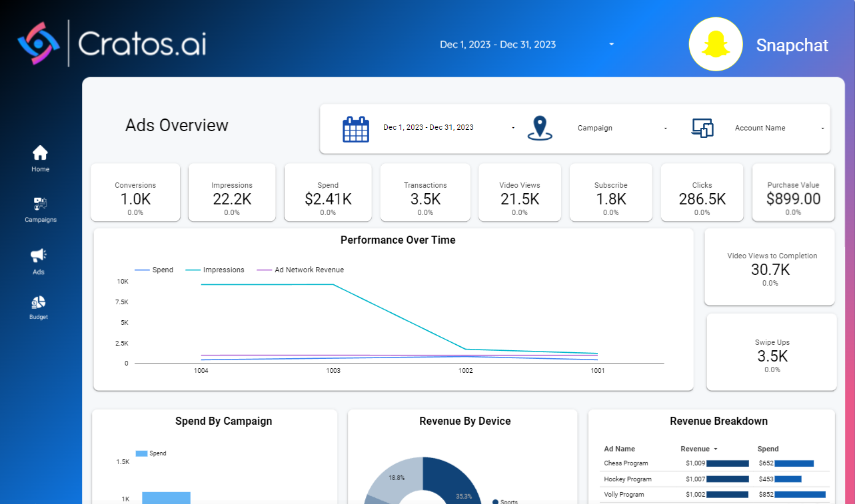
Task: Click the Hockey Program spend bar
Action: click(x=788, y=479)
